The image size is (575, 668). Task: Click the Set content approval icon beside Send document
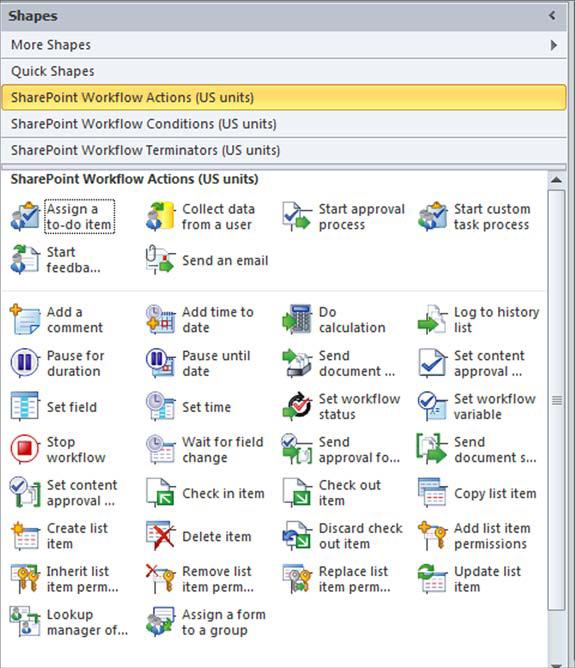click(432, 363)
